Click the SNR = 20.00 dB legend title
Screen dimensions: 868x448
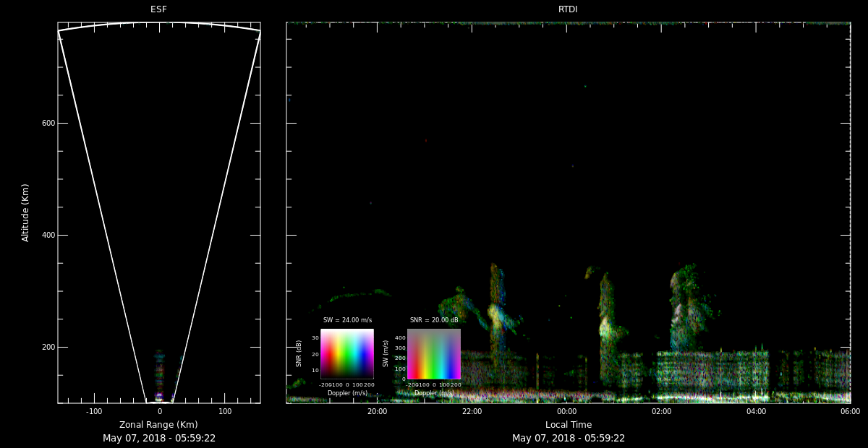pos(434,320)
